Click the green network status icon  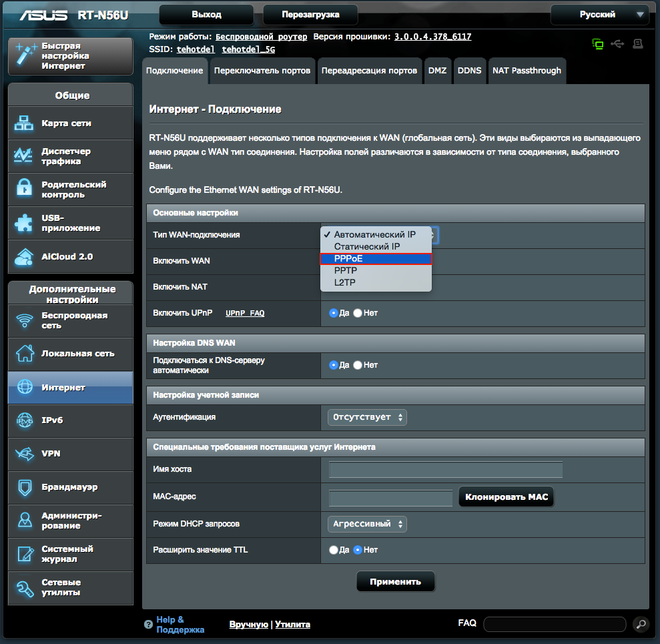(x=598, y=44)
